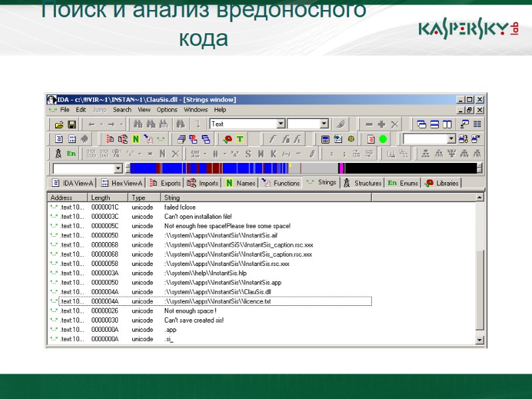Click the scroll up arrow of strings list
This screenshot has height=399, width=532.
point(479,198)
